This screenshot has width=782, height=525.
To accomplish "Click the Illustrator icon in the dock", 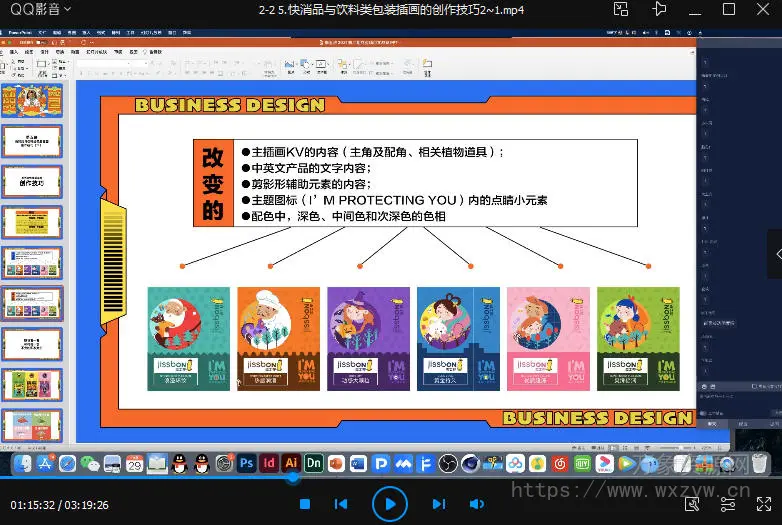I will 292,464.
